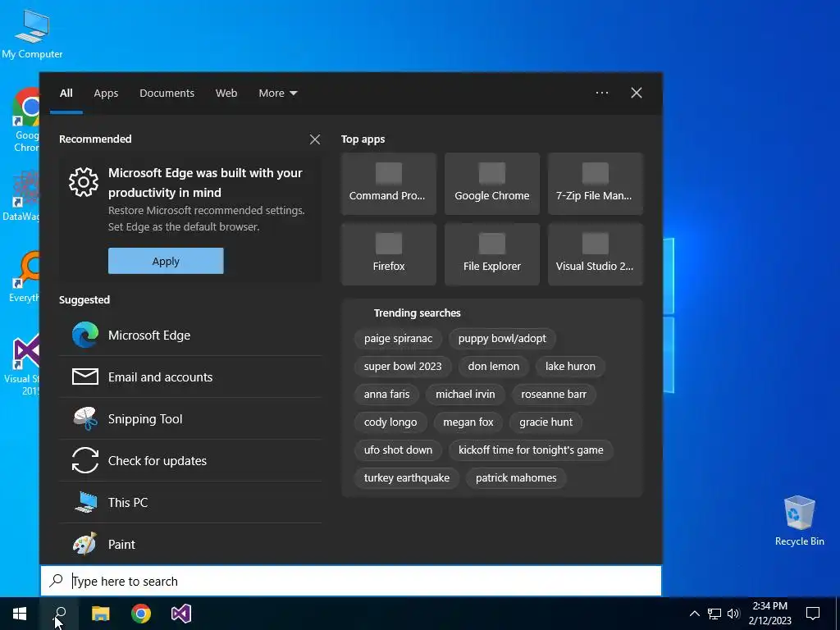Select the Google Chrome desktop shortcut

pos(25,121)
